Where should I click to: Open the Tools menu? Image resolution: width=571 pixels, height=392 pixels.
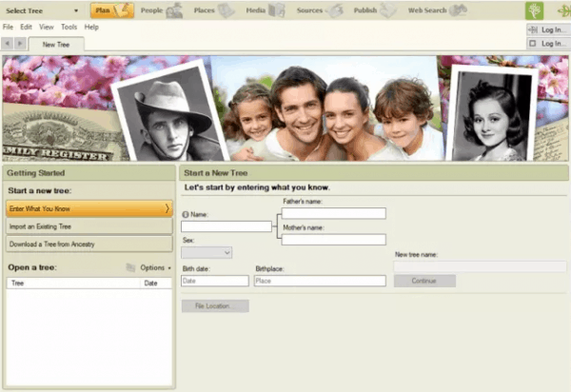pyautogui.click(x=69, y=27)
